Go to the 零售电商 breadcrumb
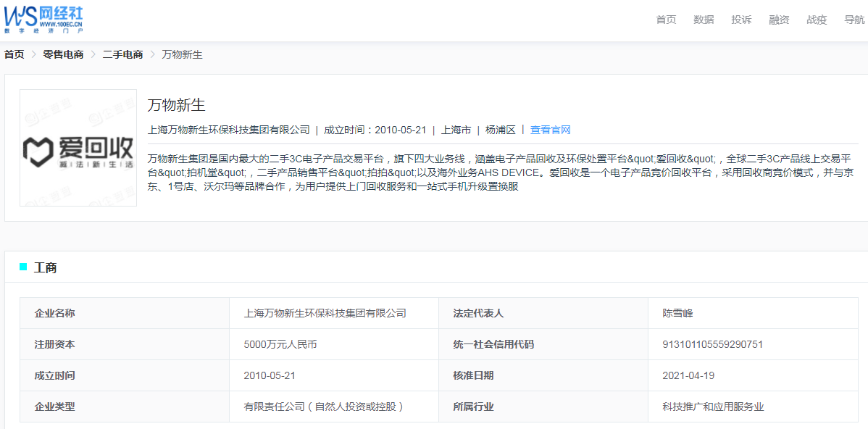This screenshot has width=868, height=429. point(64,54)
